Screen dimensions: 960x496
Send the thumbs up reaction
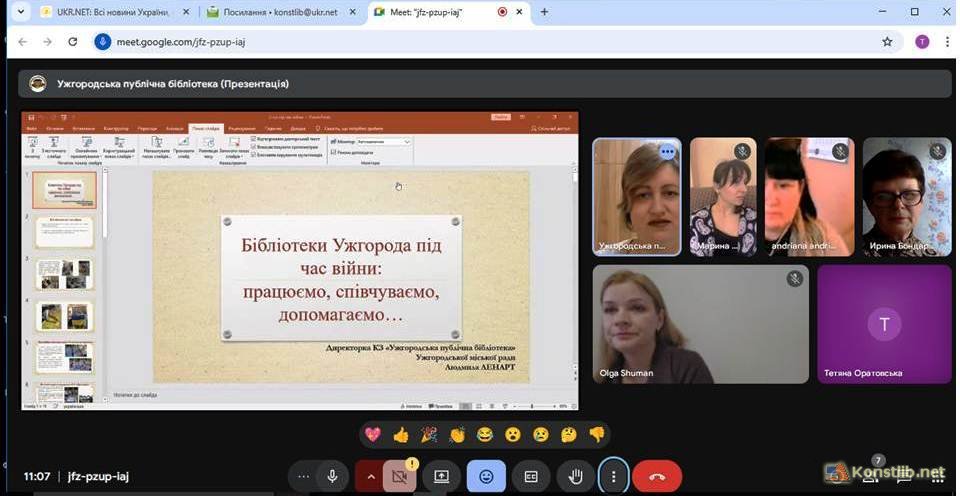tap(400, 434)
